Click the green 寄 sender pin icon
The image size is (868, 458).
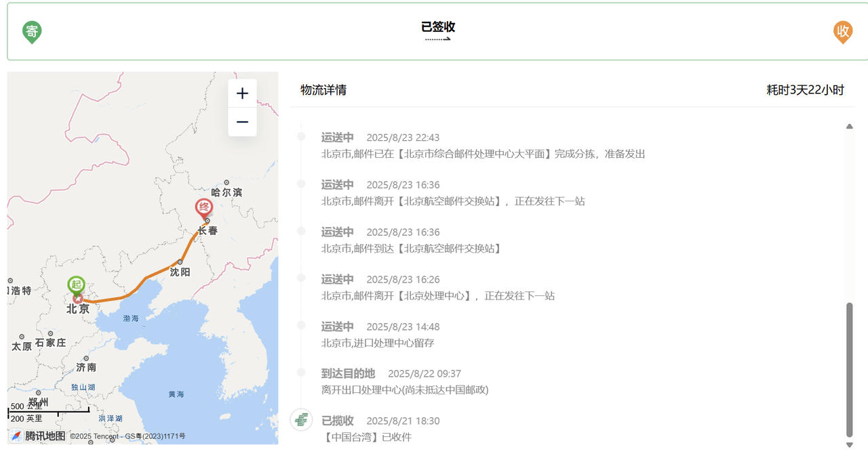tap(32, 32)
